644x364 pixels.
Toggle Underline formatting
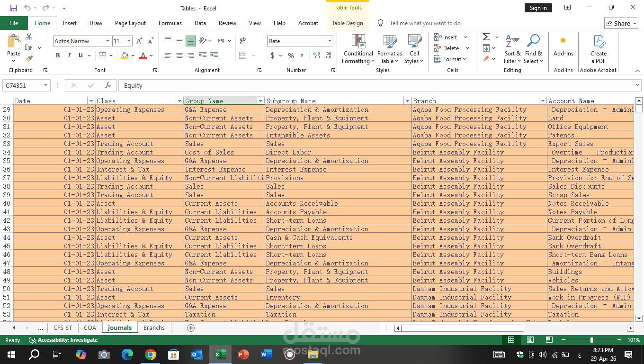(81, 55)
